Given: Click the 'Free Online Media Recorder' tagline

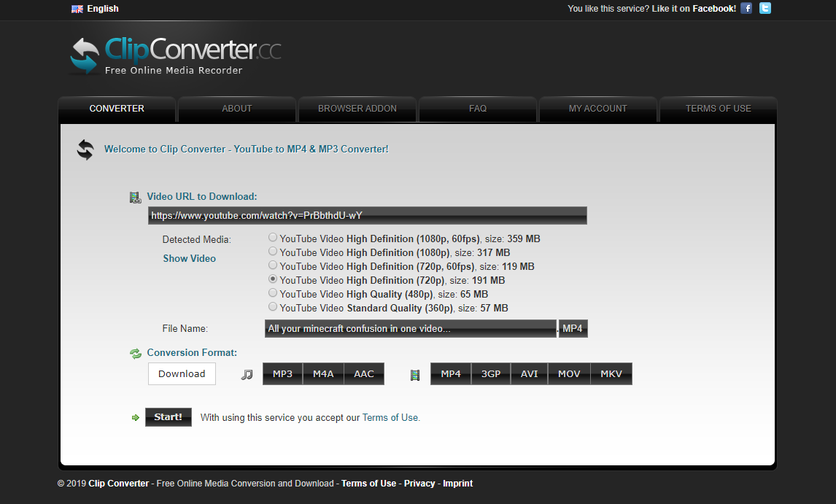Looking at the screenshot, I should coord(174,71).
